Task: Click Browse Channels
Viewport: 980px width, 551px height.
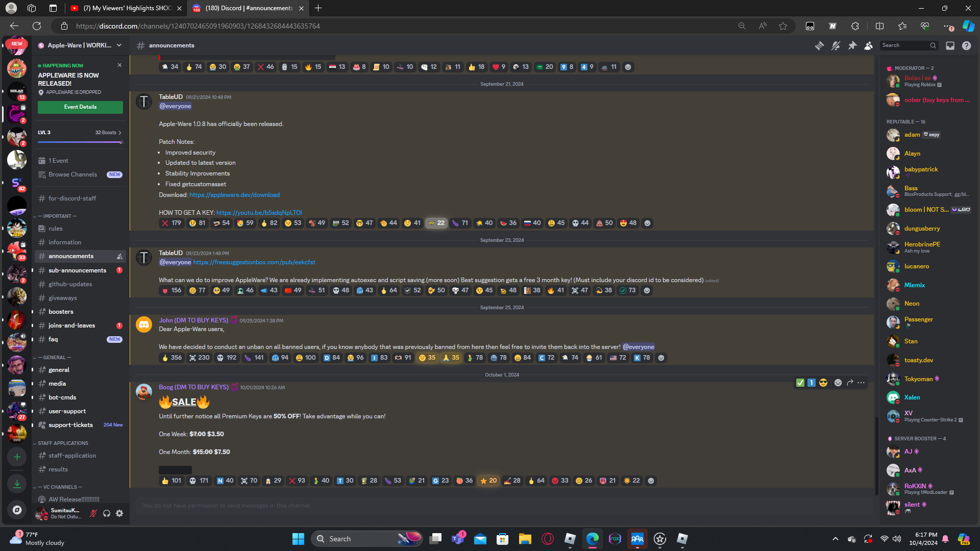Action: click(80, 174)
